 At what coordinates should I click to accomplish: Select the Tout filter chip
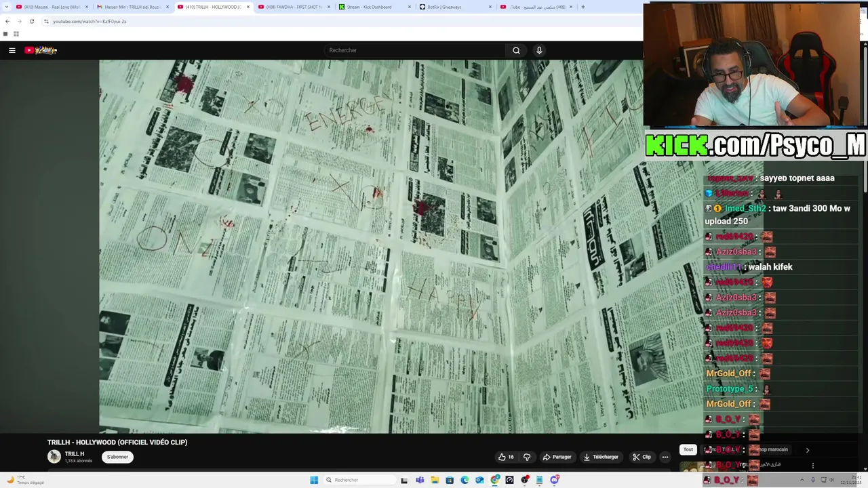click(688, 449)
